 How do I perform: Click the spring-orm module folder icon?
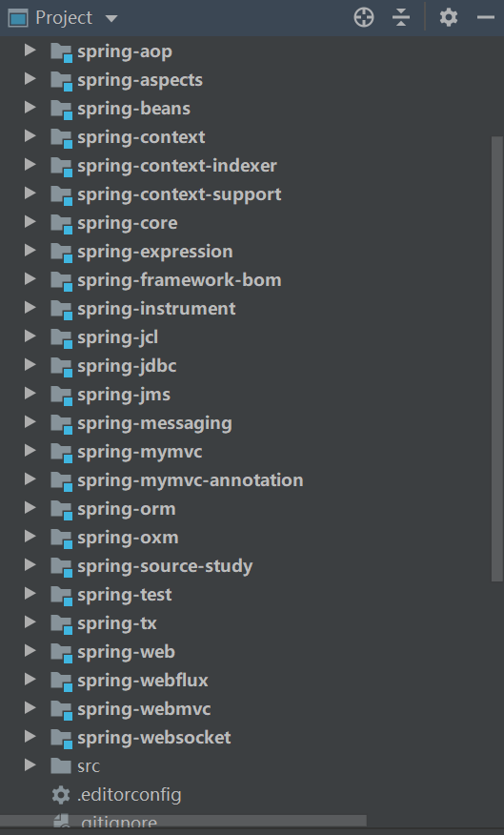61,510
